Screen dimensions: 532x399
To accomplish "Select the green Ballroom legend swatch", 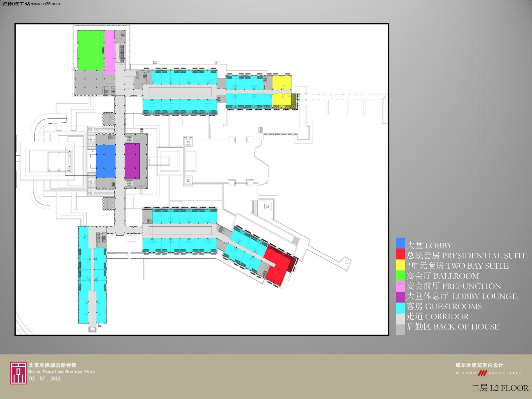I will click(401, 276).
